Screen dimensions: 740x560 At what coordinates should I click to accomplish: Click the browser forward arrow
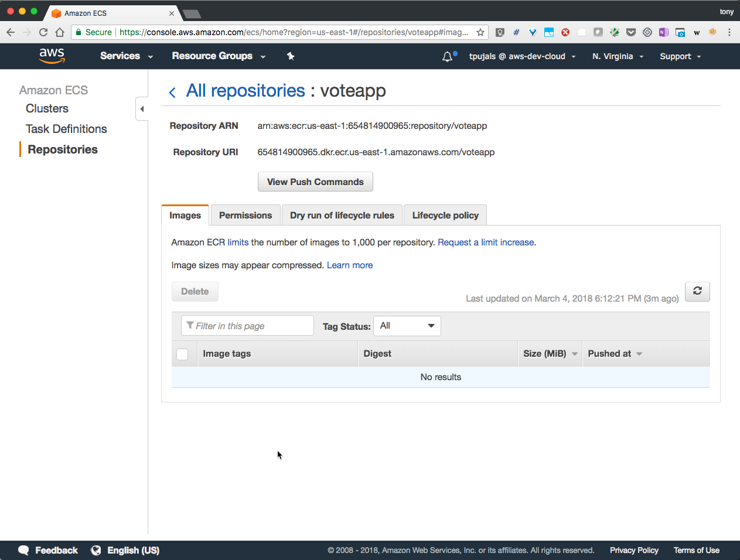coord(27,32)
